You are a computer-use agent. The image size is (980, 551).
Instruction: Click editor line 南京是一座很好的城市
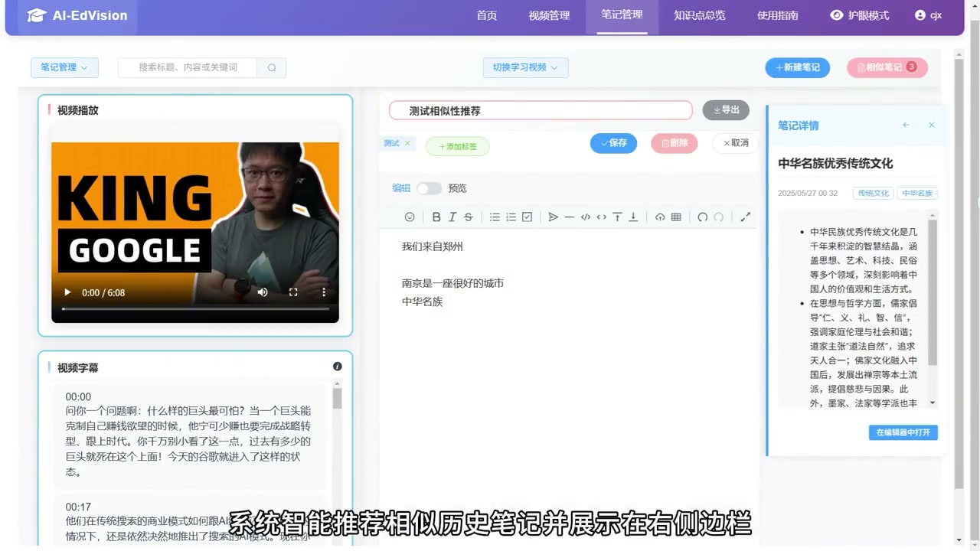pos(452,283)
